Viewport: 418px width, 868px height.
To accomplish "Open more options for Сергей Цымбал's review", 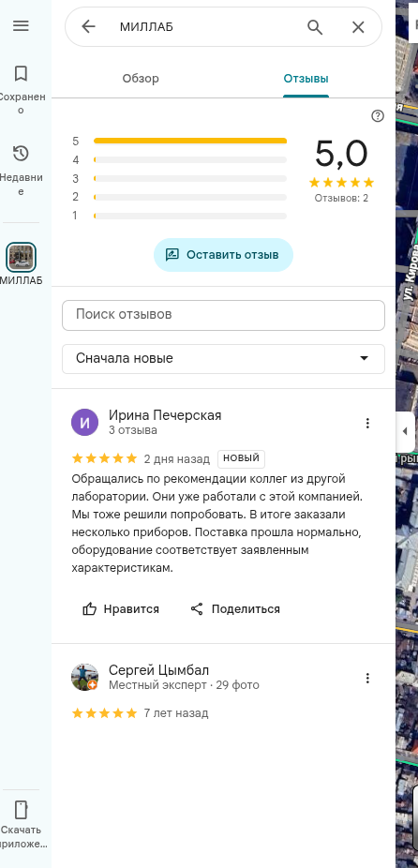I will (367, 678).
